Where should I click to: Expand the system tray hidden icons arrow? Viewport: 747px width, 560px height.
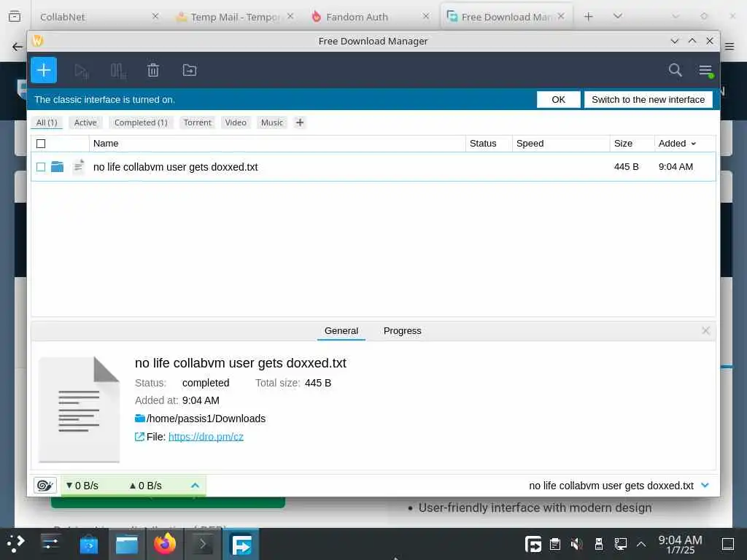[641, 544]
